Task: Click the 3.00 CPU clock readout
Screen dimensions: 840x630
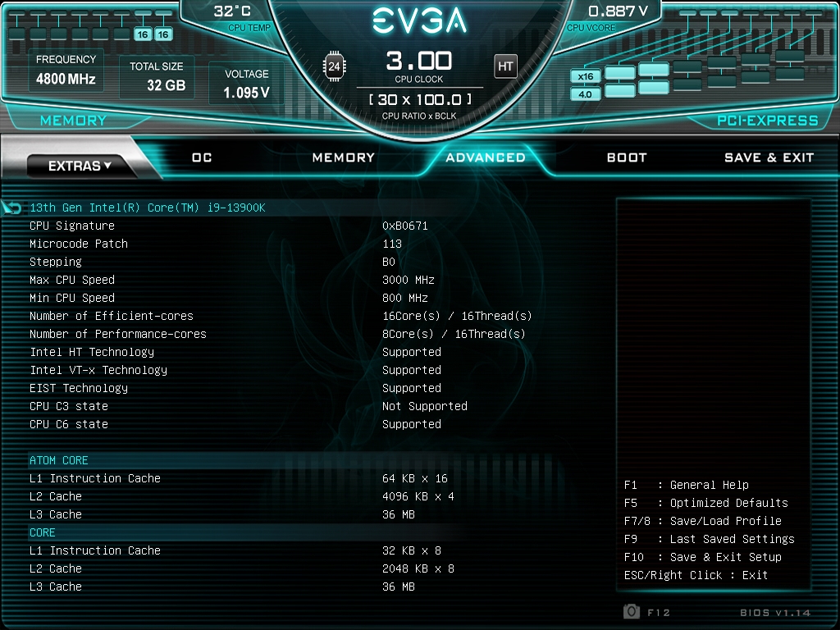Action: coord(419,61)
